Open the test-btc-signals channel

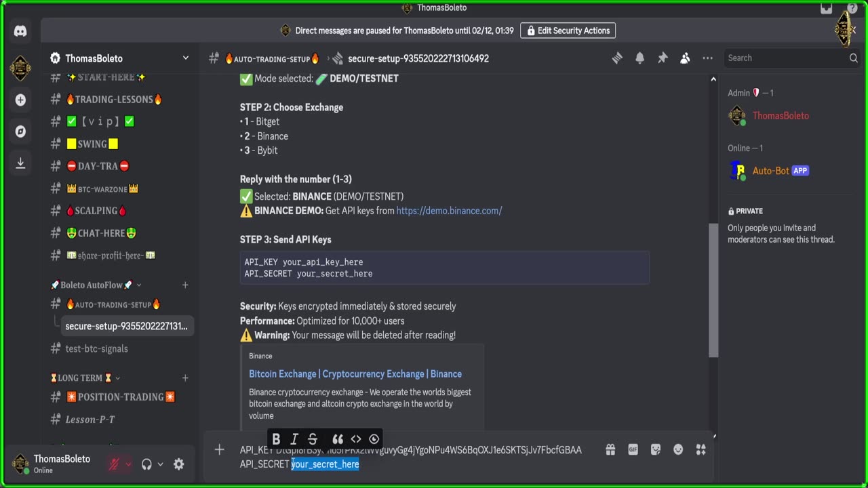coord(96,348)
